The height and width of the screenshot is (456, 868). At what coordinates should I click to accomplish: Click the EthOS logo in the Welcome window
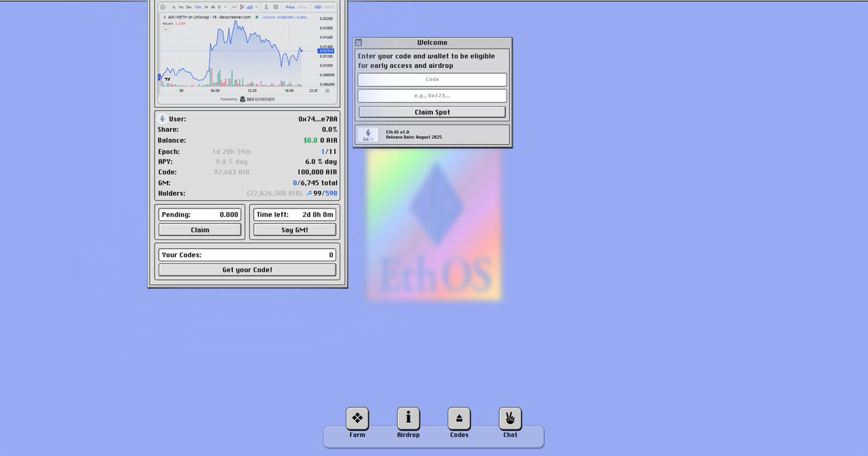point(369,135)
